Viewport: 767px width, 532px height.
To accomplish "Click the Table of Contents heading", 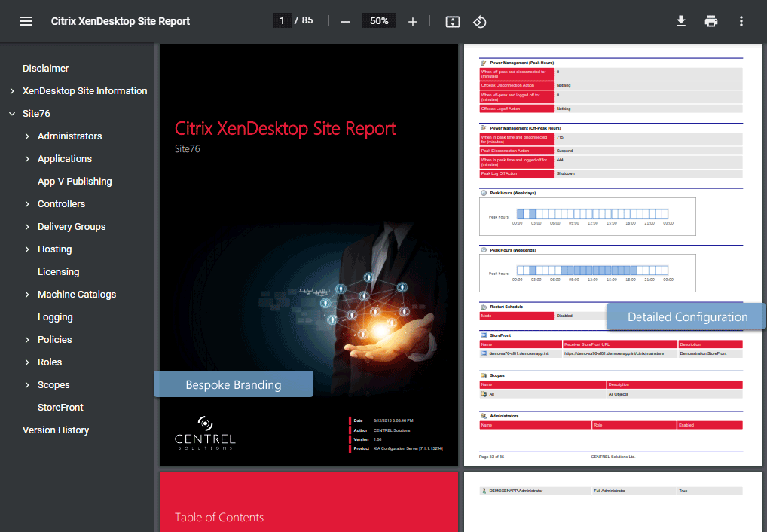I will [219, 518].
